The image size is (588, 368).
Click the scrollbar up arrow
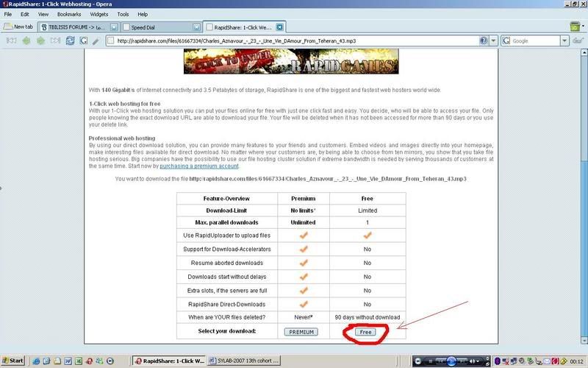click(x=584, y=52)
